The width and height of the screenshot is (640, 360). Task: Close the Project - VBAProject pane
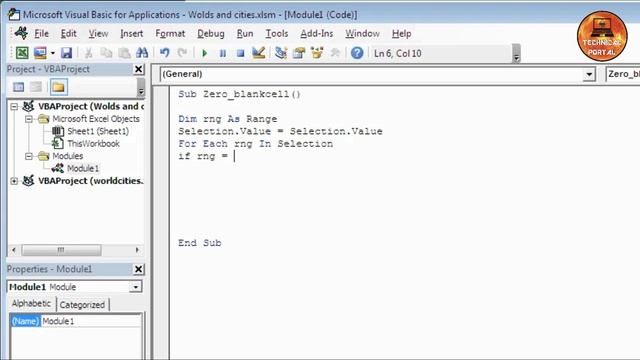point(139,69)
